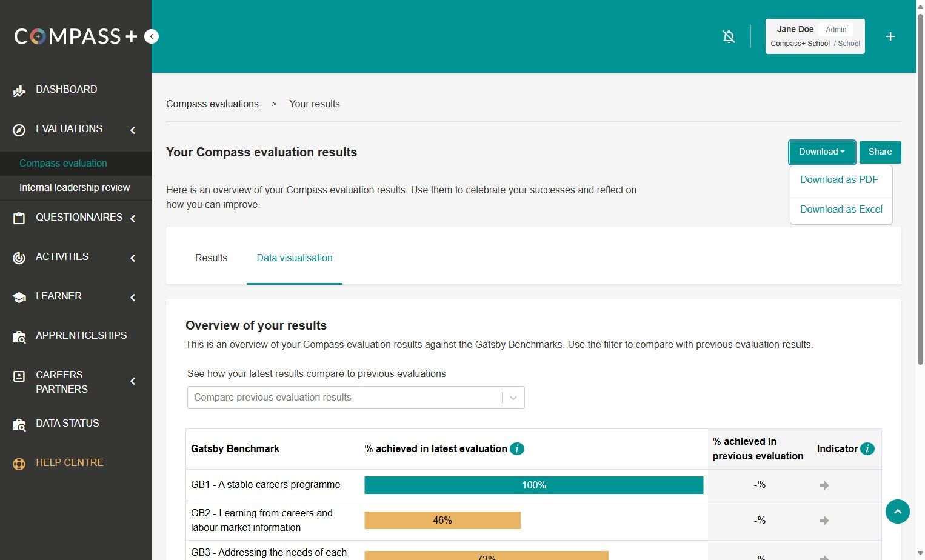Click the Activities target icon
The height and width of the screenshot is (560, 925).
[19, 258]
